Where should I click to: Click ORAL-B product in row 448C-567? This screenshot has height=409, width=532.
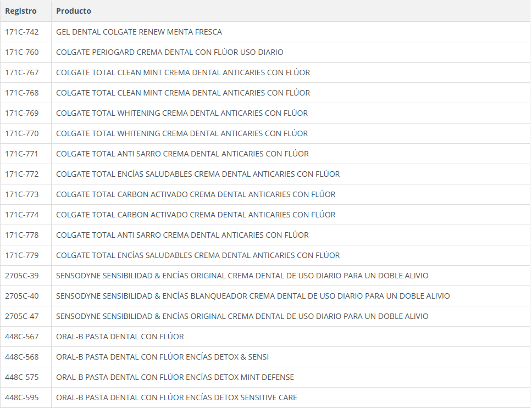(x=120, y=337)
